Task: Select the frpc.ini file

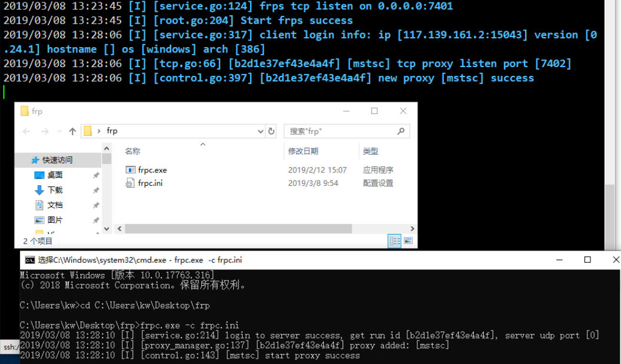Action: click(150, 183)
